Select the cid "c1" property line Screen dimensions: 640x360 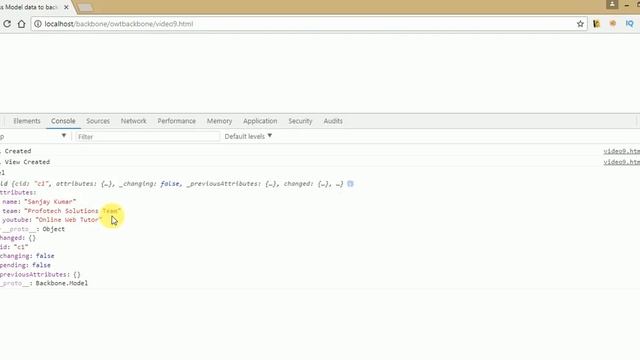14,247
